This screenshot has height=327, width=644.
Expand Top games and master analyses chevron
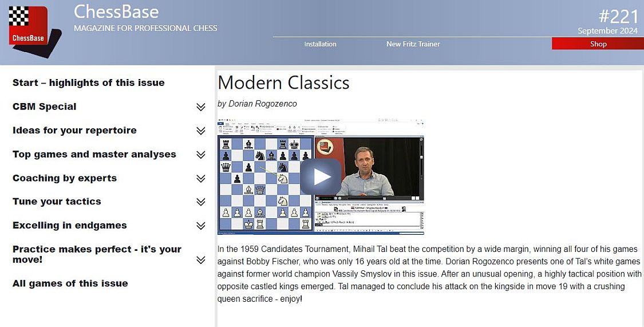200,155
